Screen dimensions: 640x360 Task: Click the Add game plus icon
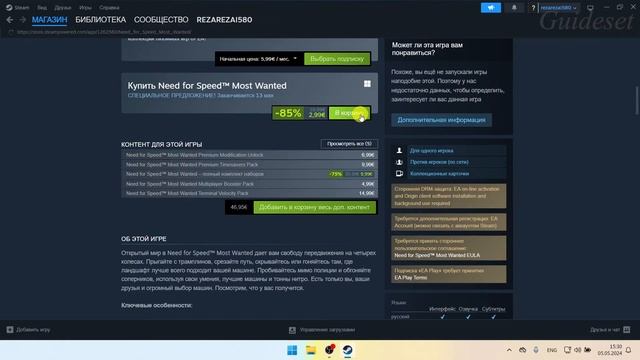point(10,329)
